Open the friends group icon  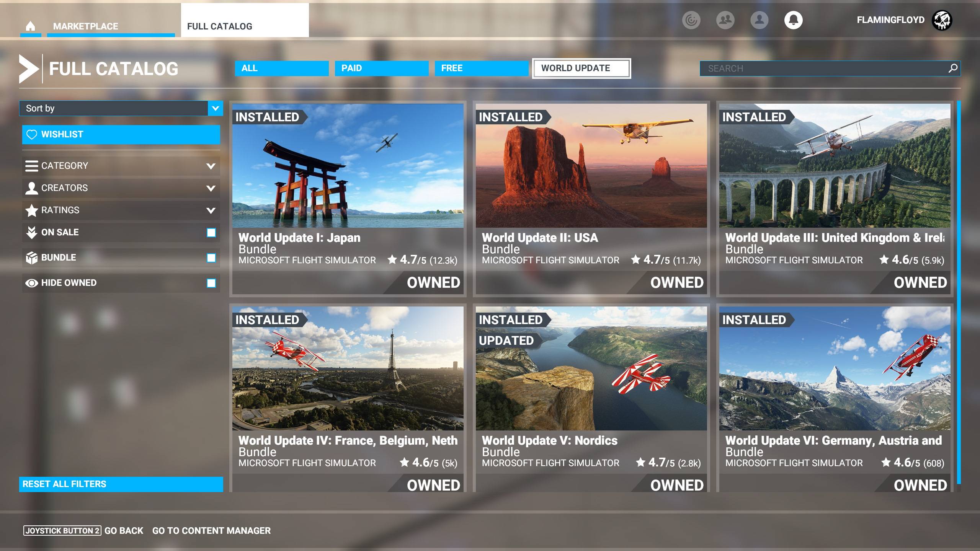click(725, 20)
